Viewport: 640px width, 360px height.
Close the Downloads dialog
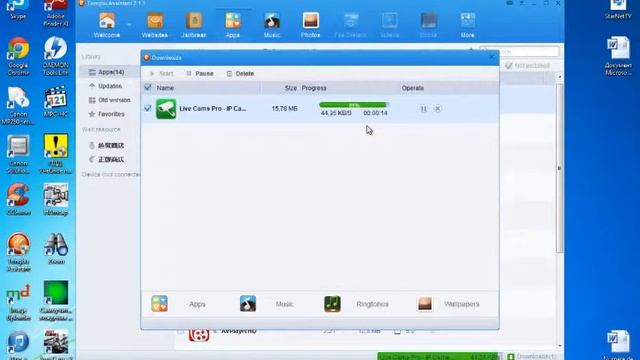coord(492,57)
